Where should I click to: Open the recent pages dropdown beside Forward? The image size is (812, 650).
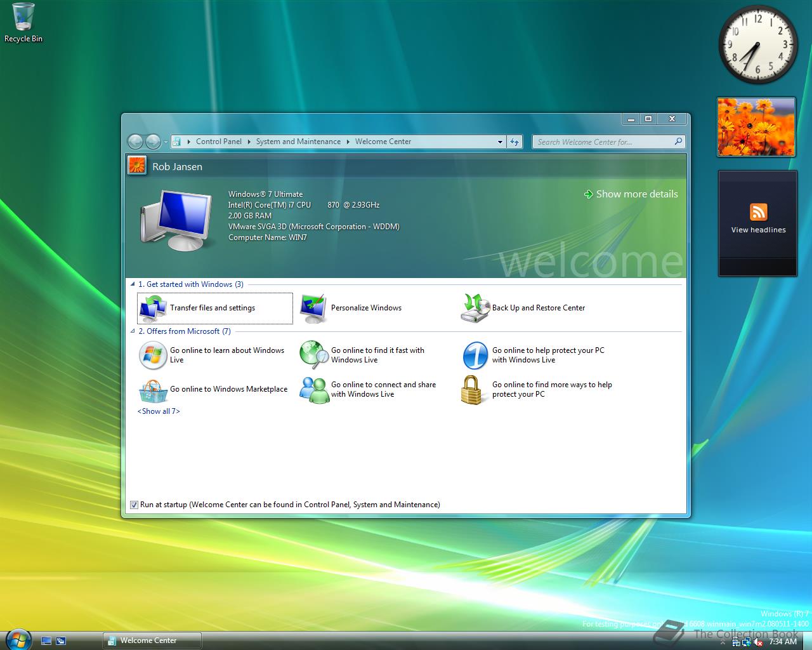(166, 142)
